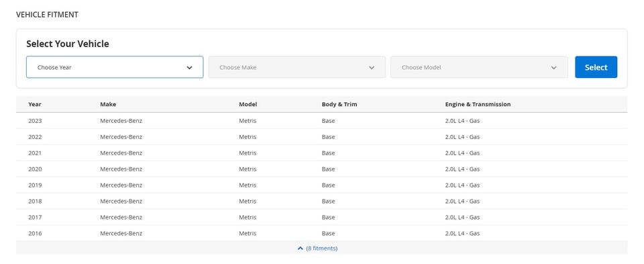Click the Body & Trim column header
This screenshot has height=264, width=644.
(x=339, y=104)
